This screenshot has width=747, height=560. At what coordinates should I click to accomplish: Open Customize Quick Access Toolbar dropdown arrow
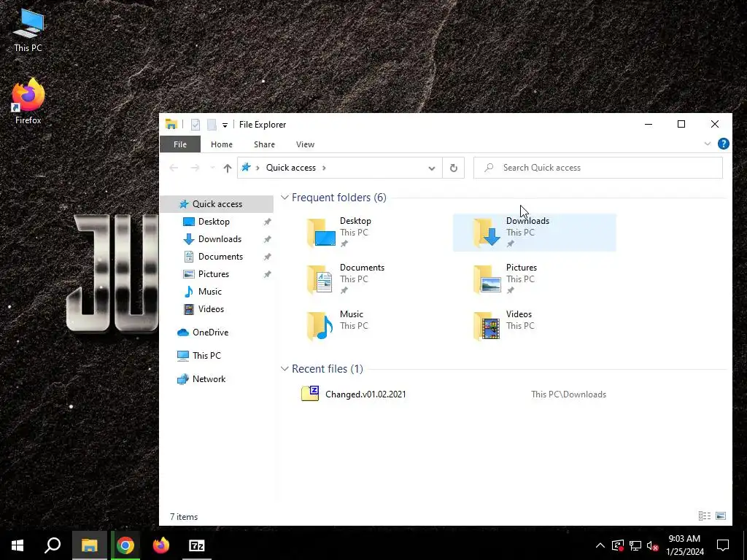225,125
